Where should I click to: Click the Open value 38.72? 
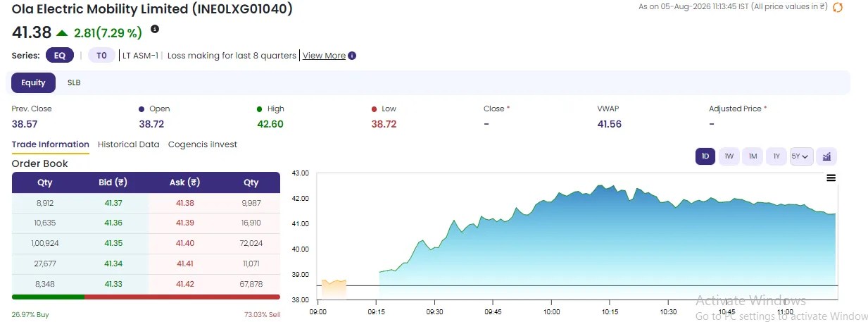[x=151, y=124]
